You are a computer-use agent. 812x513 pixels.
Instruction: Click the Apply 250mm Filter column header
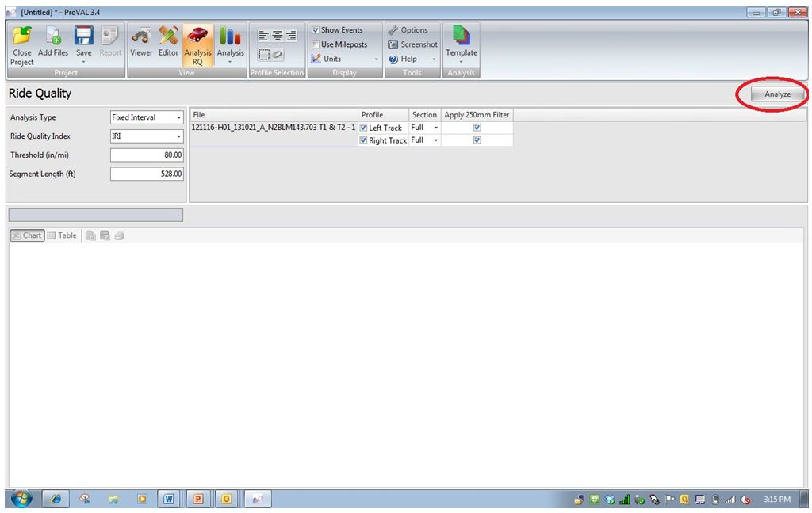(477, 114)
